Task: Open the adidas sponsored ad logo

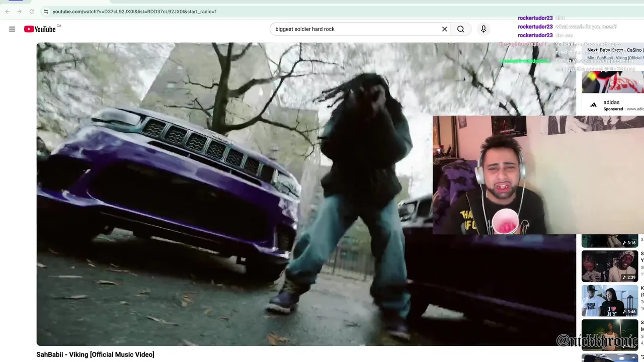Action: tap(593, 105)
